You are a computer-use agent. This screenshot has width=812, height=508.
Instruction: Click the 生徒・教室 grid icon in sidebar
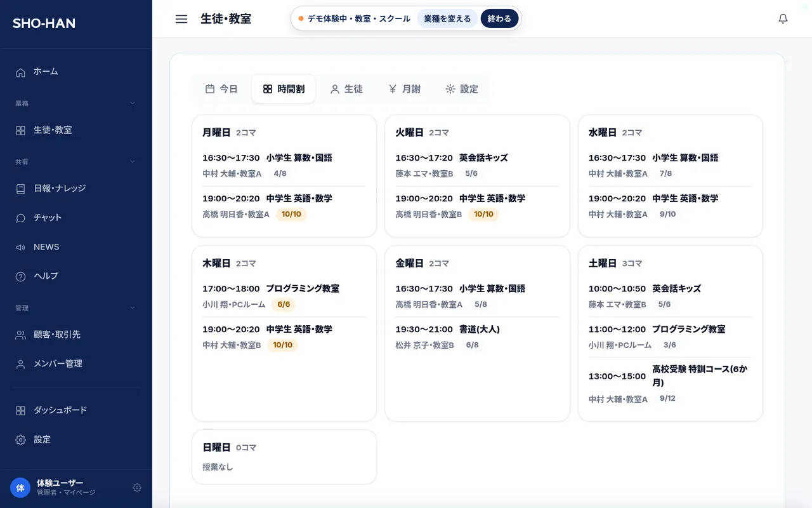21,130
